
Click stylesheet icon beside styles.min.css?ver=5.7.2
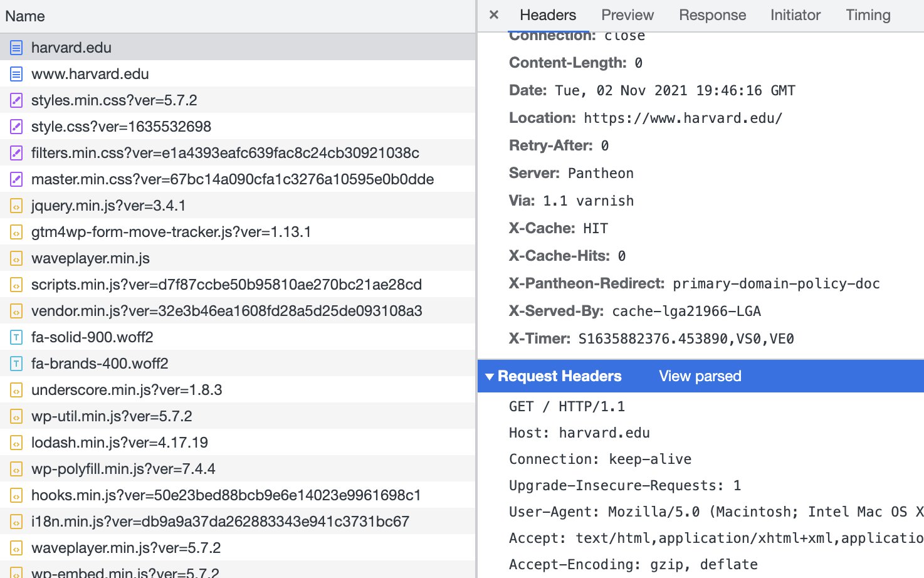coord(16,100)
